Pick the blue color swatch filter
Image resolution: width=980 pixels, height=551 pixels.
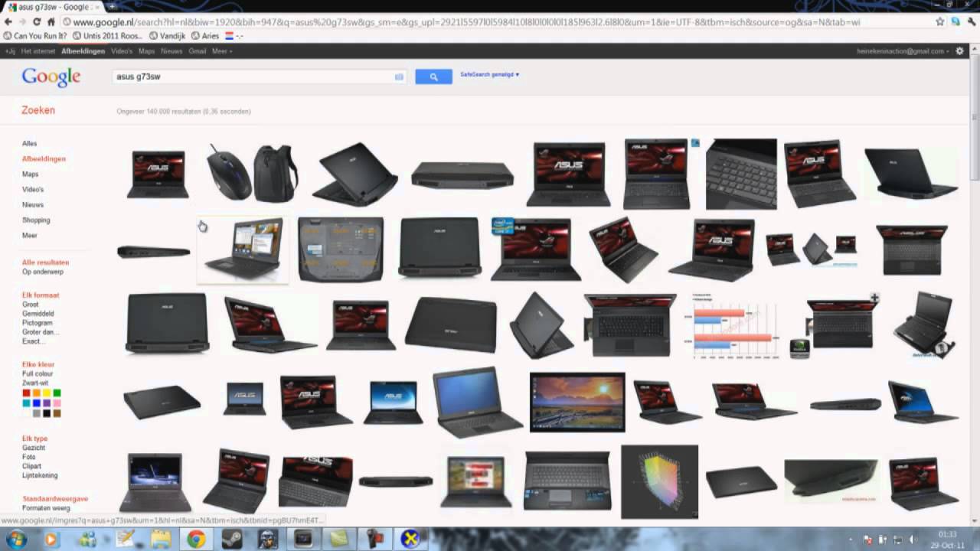point(36,403)
